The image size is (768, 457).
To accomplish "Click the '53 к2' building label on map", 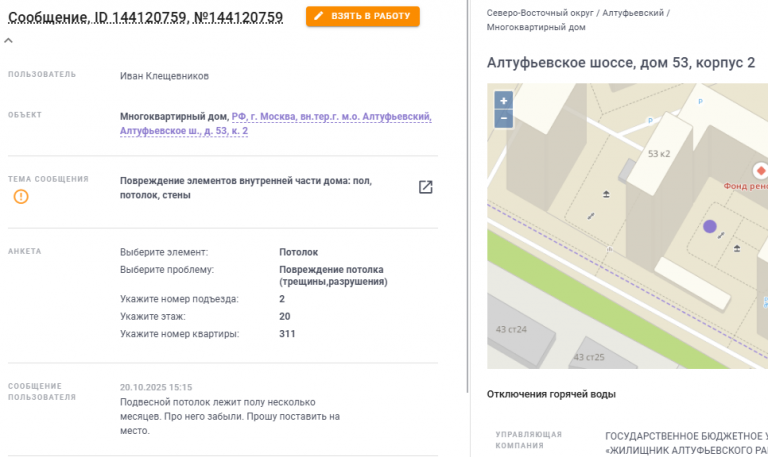I will [659, 154].
